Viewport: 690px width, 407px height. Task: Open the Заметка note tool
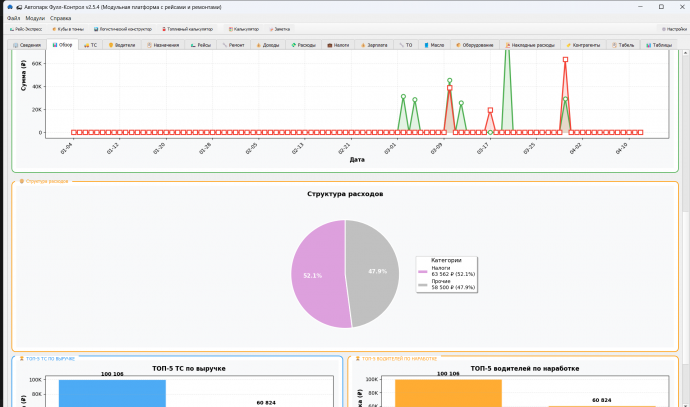click(280, 29)
